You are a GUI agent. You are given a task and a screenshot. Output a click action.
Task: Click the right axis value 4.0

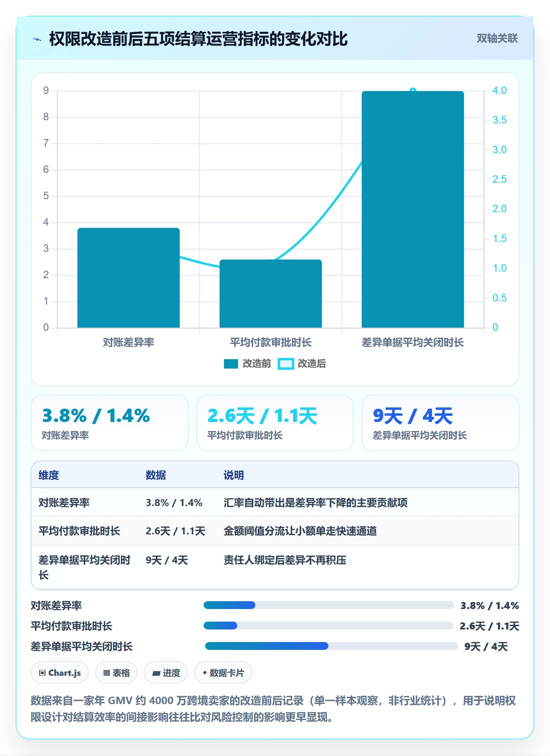499,90
